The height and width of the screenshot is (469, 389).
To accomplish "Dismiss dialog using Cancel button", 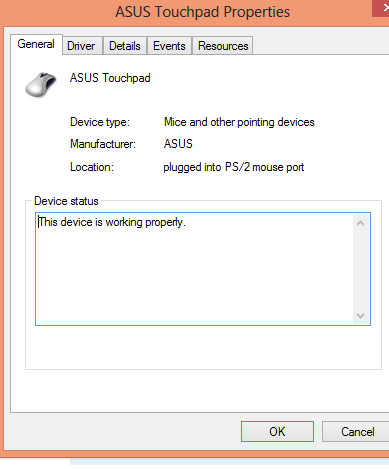I will click(356, 431).
